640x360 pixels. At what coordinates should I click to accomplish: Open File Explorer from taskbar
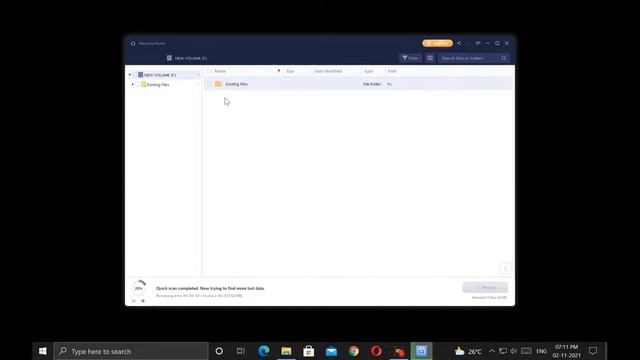pos(286,351)
